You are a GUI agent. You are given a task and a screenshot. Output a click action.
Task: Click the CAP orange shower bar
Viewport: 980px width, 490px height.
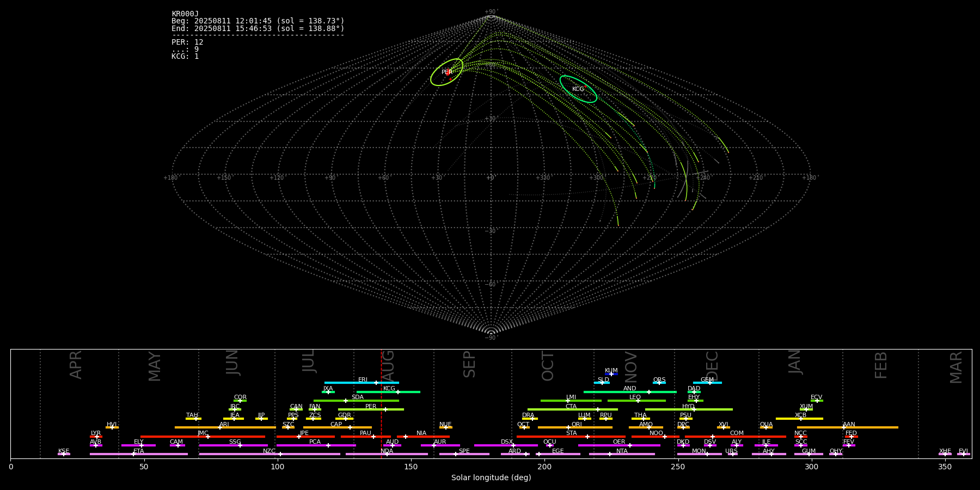(x=338, y=427)
